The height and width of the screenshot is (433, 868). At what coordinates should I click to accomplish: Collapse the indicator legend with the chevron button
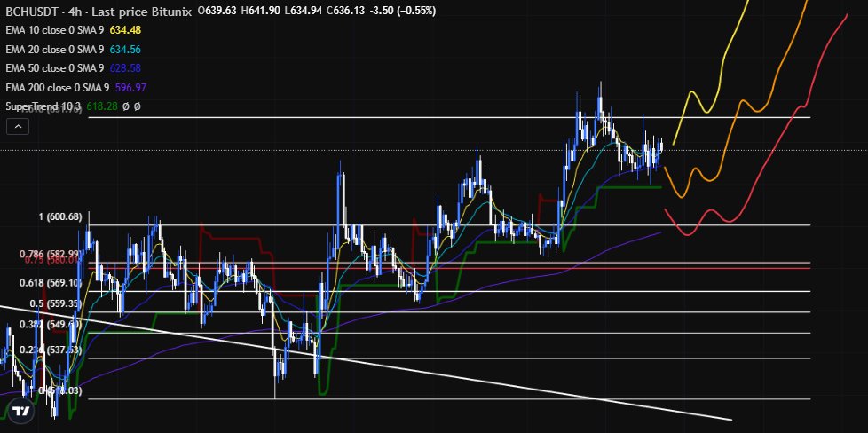coord(18,127)
